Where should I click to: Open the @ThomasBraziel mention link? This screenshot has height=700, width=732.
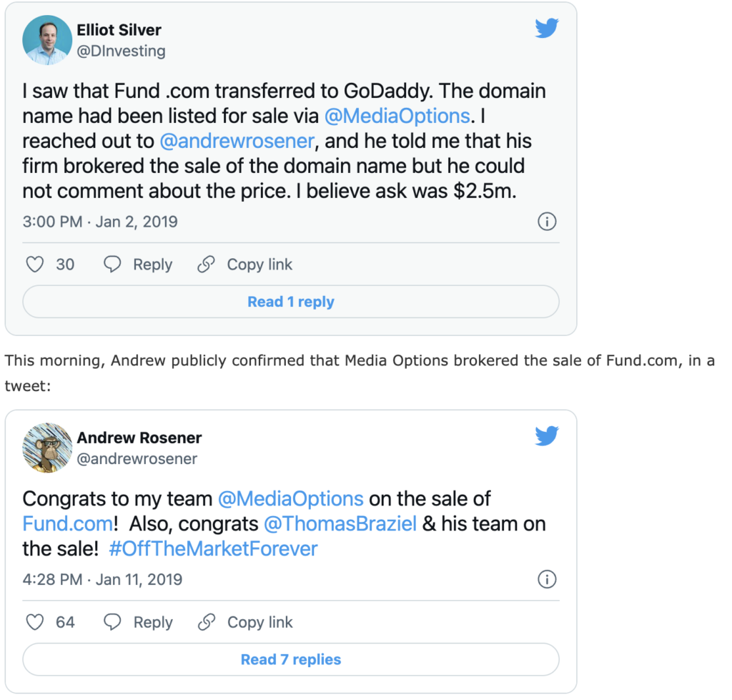pyautogui.click(x=340, y=523)
